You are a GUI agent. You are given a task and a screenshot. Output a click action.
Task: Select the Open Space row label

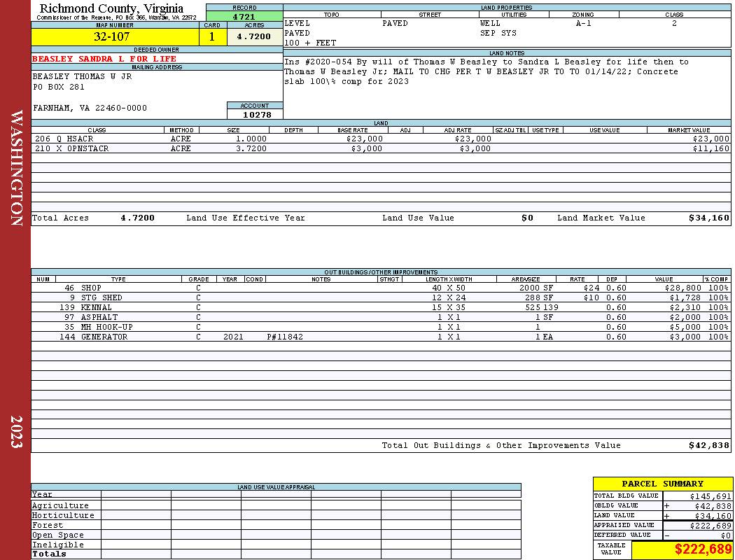[x=57, y=535]
